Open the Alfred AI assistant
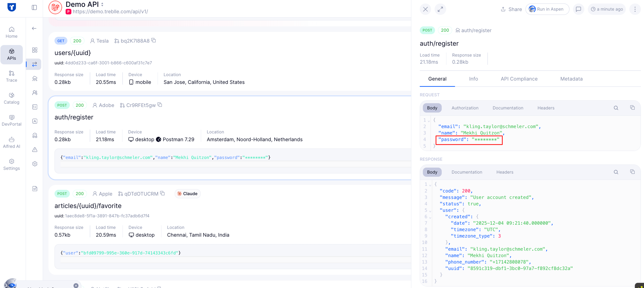The image size is (644, 288). pos(12,142)
